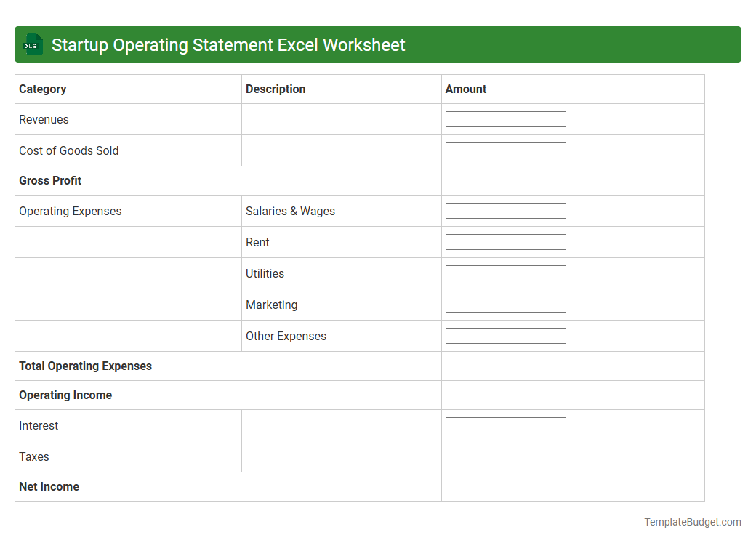
Task: Click the Rent amount input box
Action: (x=505, y=241)
